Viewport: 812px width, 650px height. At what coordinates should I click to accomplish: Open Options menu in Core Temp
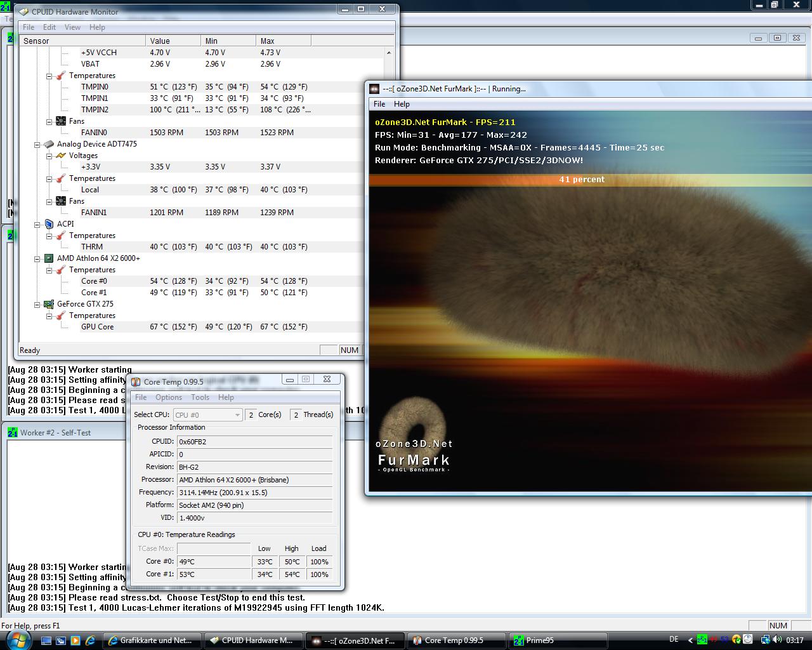click(x=169, y=397)
